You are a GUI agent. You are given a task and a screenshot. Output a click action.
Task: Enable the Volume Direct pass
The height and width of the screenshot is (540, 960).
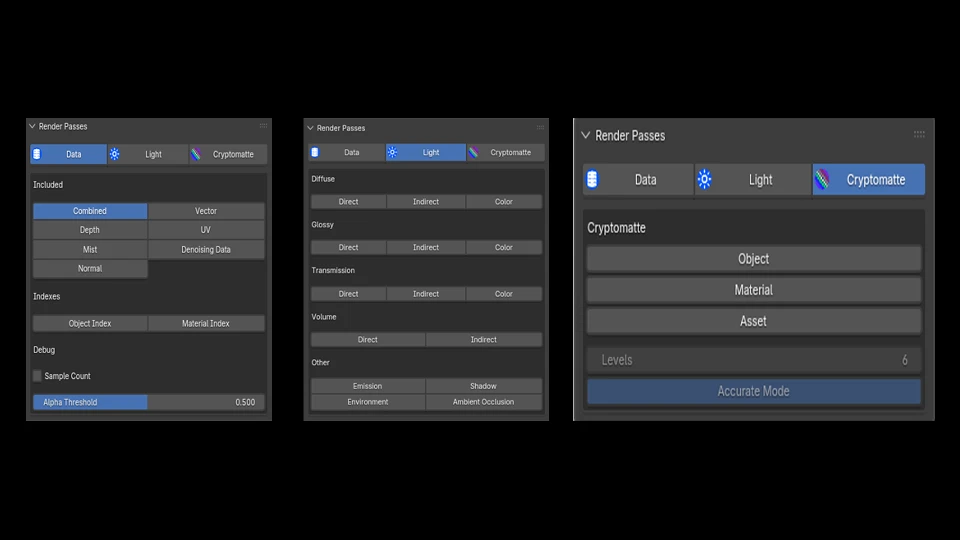pos(368,340)
